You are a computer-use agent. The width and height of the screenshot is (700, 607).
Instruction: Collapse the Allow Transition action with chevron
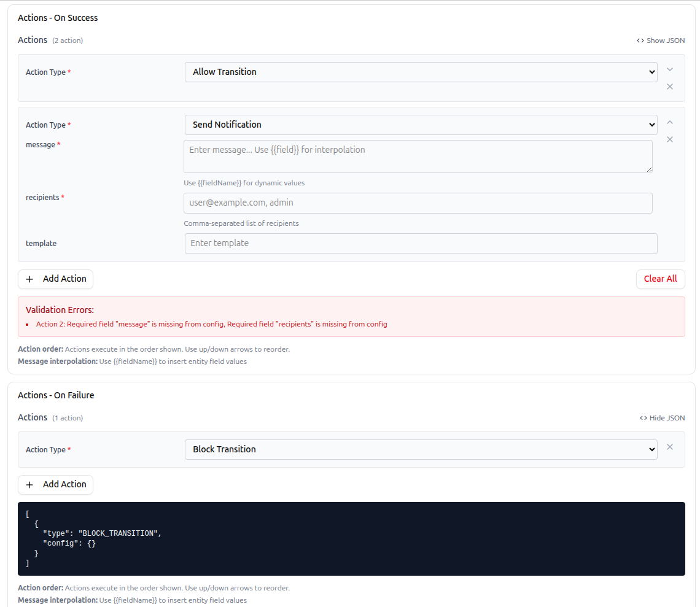tap(669, 69)
